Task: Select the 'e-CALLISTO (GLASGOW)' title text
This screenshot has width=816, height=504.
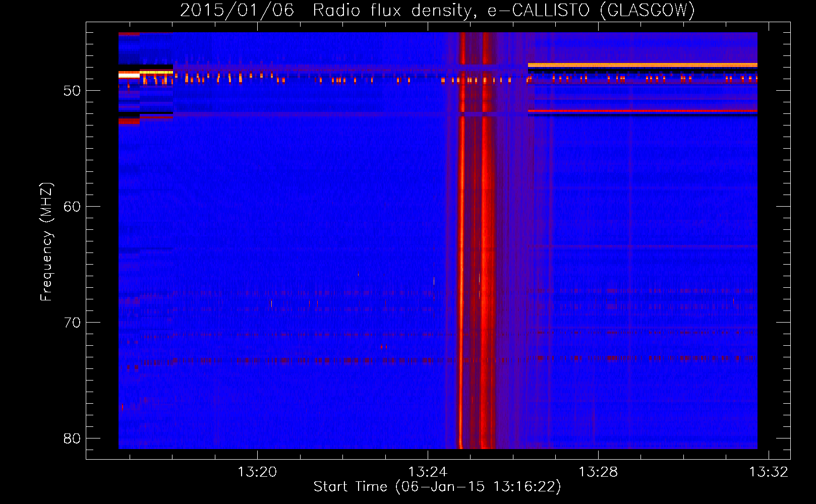Action: (x=591, y=11)
